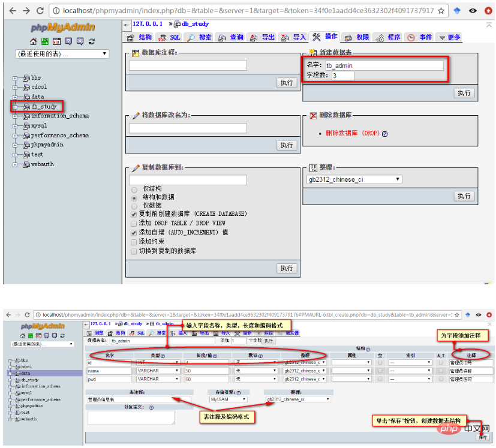This screenshot has height=448, width=496.
Task: Click help icon beside 存储引擎 label
Action: point(239,392)
